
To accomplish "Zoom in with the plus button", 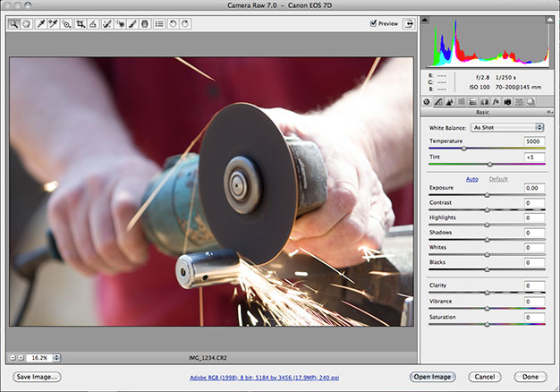I will point(21,358).
